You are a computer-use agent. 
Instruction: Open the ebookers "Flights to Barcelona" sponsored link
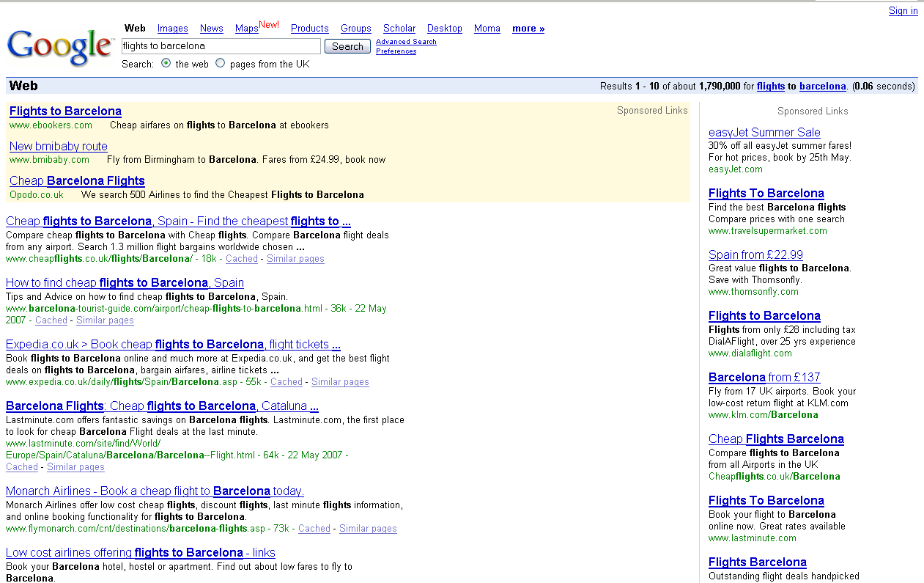pyautogui.click(x=65, y=111)
